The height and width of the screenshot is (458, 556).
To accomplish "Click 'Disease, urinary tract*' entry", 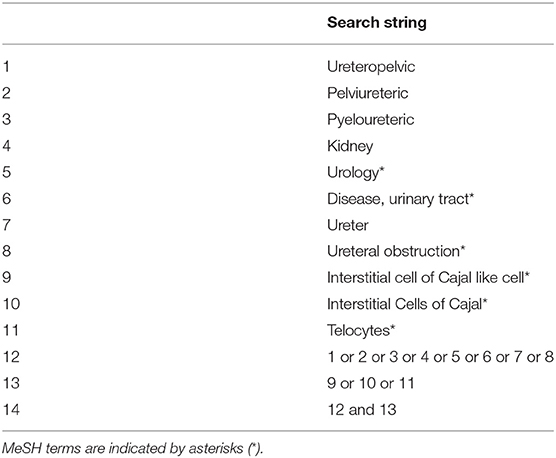I will pyautogui.click(x=401, y=199).
